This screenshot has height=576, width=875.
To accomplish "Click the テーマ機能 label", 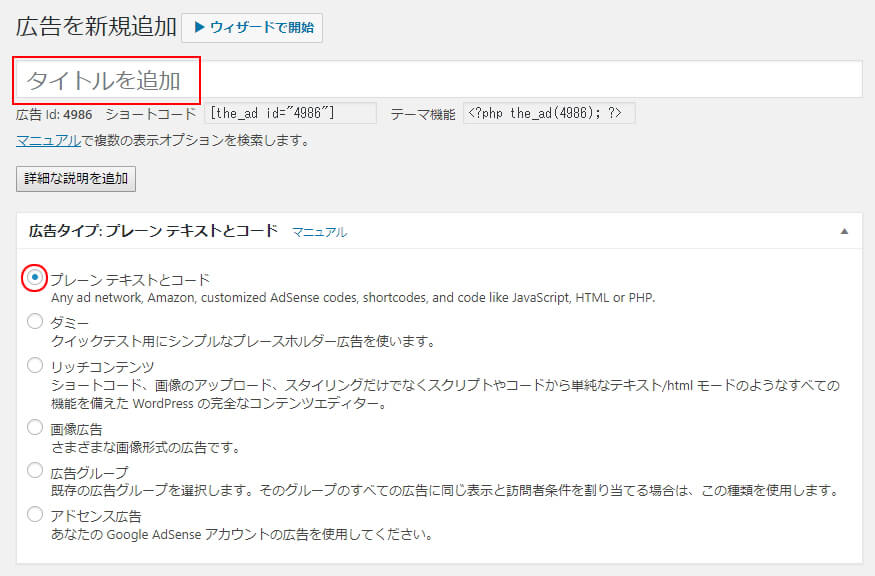I will (423, 114).
